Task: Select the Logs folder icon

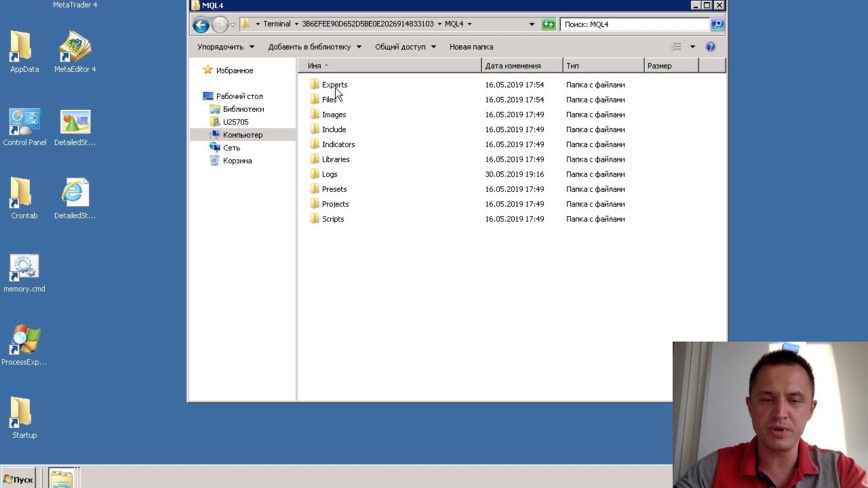Action: point(315,174)
